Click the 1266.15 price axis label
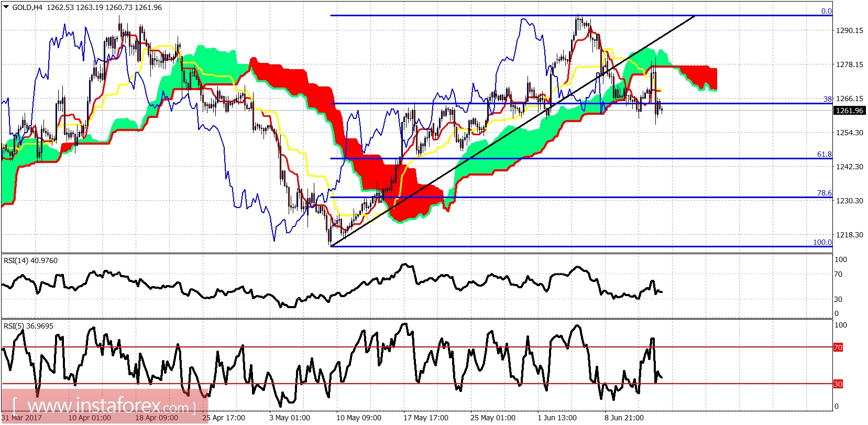Image resolution: width=868 pixels, height=425 pixels. click(850, 99)
